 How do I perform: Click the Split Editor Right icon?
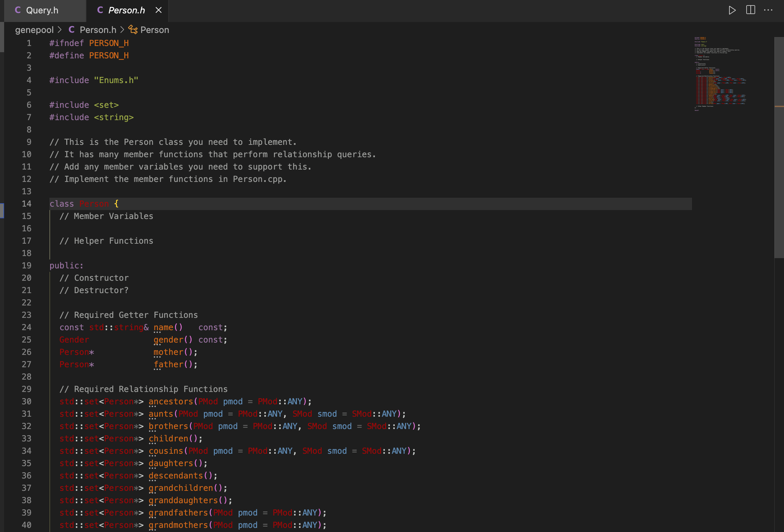(x=751, y=10)
